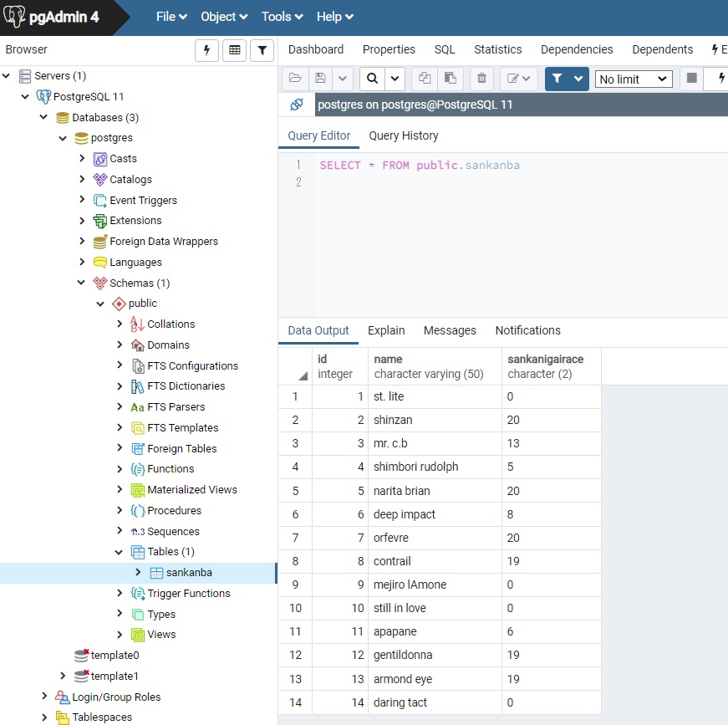This screenshot has height=725, width=728.
Task: Collapse the Tables (1) node
Action: coord(119,552)
